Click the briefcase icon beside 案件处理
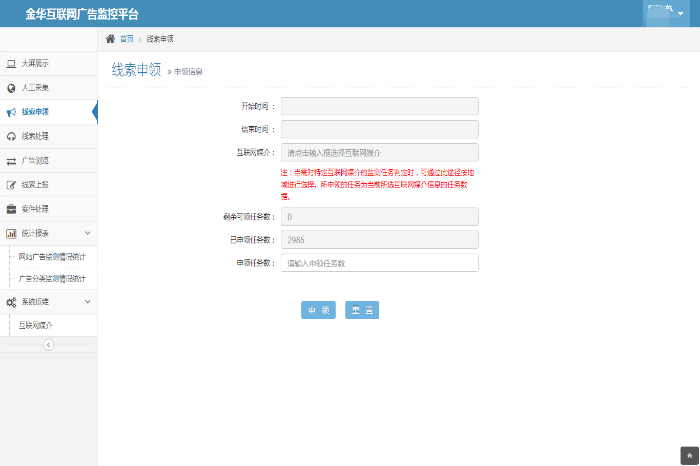Image resolution: width=700 pixels, height=466 pixels. click(x=11, y=209)
